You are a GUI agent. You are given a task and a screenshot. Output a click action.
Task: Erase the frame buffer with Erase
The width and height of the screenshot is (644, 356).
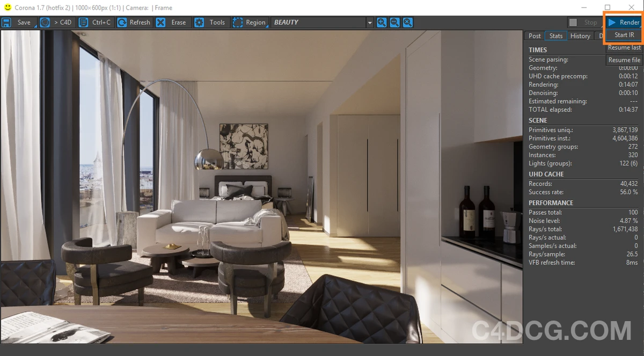pyautogui.click(x=172, y=23)
